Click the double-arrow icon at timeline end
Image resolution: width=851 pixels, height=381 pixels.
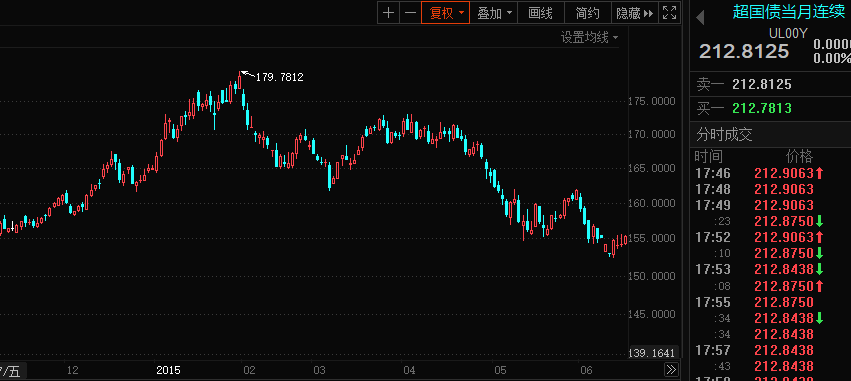pos(671,370)
